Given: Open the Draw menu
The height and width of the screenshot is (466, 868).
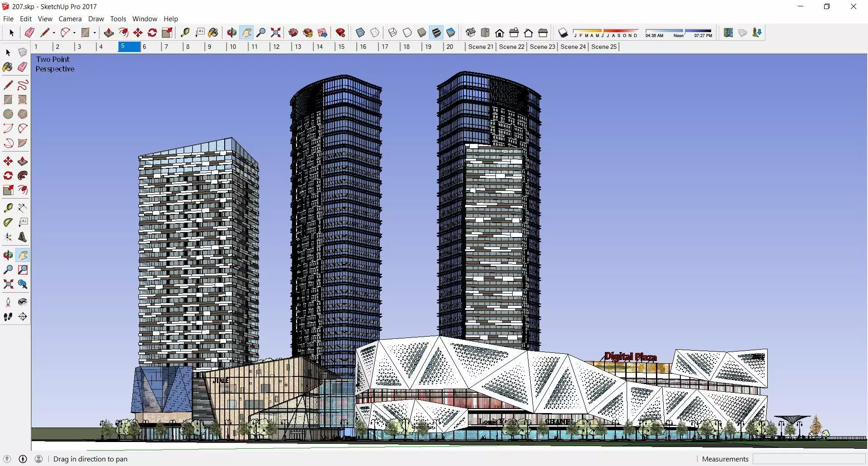Looking at the screenshot, I should click(96, 19).
